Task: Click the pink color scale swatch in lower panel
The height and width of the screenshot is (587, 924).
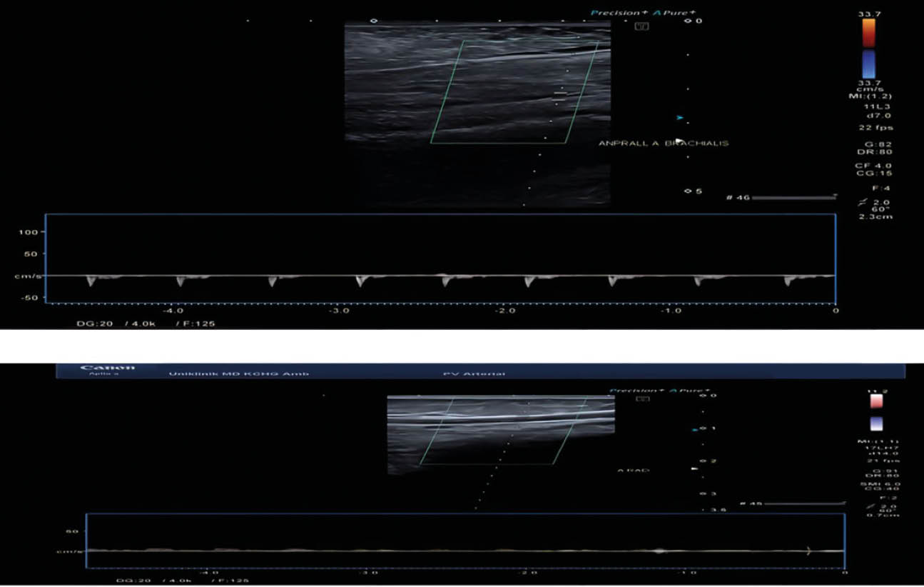Action: 876,401
